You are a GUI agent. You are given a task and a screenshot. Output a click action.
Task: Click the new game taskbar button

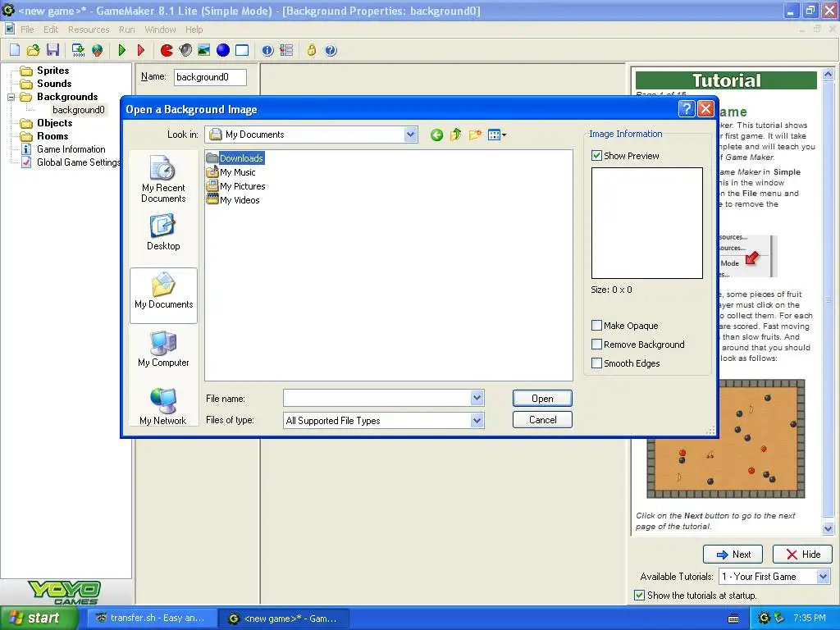[285, 619]
